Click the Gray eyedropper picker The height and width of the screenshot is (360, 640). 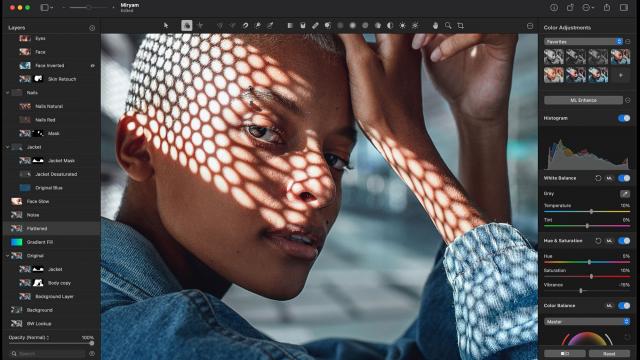624,193
